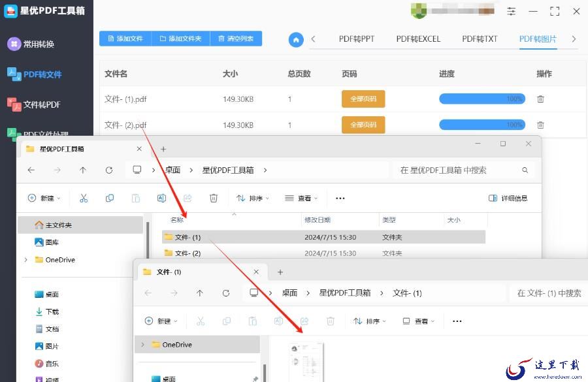This screenshot has width=588, height=382.
Task: Select the 文件- (1) folder row
Action: (323, 237)
